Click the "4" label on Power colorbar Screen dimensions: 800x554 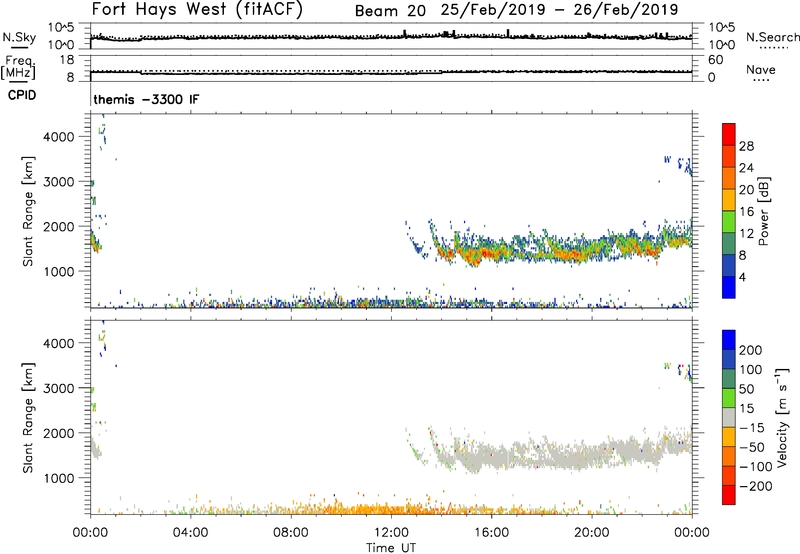(x=742, y=277)
